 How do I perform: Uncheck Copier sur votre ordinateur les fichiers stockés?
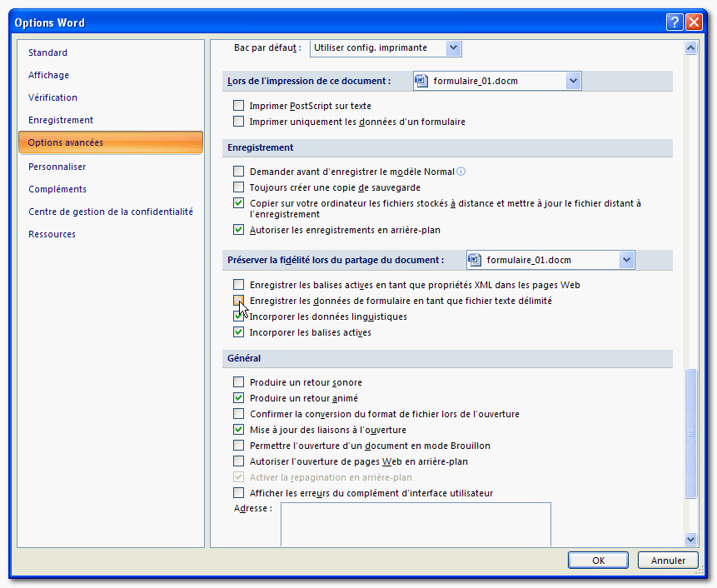(x=238, y=203)
